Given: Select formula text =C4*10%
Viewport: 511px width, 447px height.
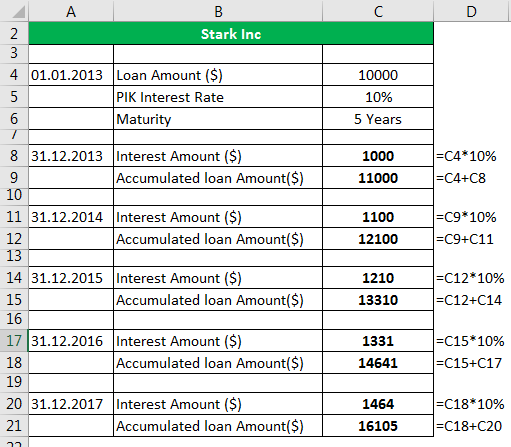Looking at the screenshot, I should coord(466,156).
